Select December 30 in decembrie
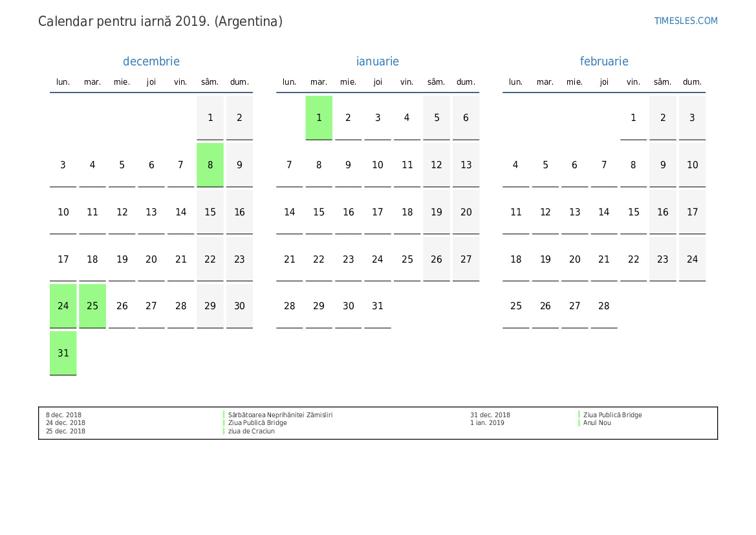This screenshot has width=756, height=535. coord(240,307)
